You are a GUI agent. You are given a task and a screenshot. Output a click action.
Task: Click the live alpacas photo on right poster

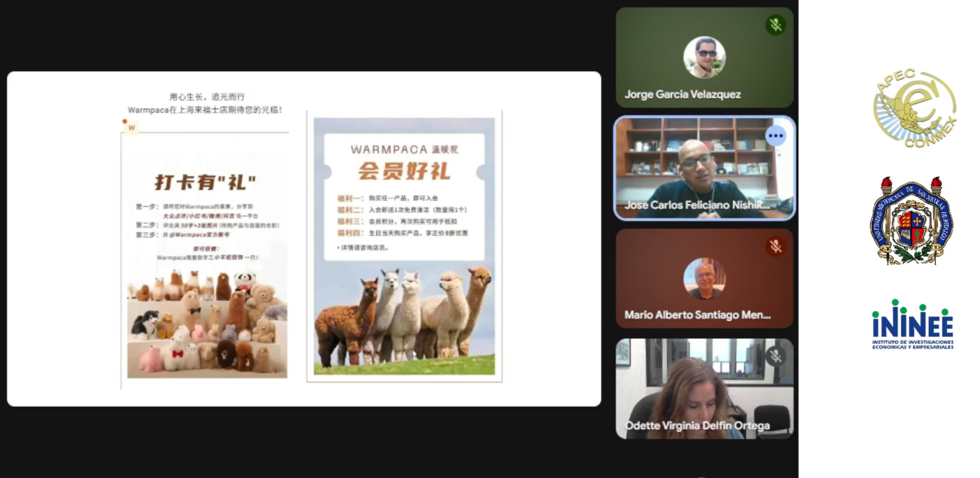pyautogui.click(x=404, y=318)
